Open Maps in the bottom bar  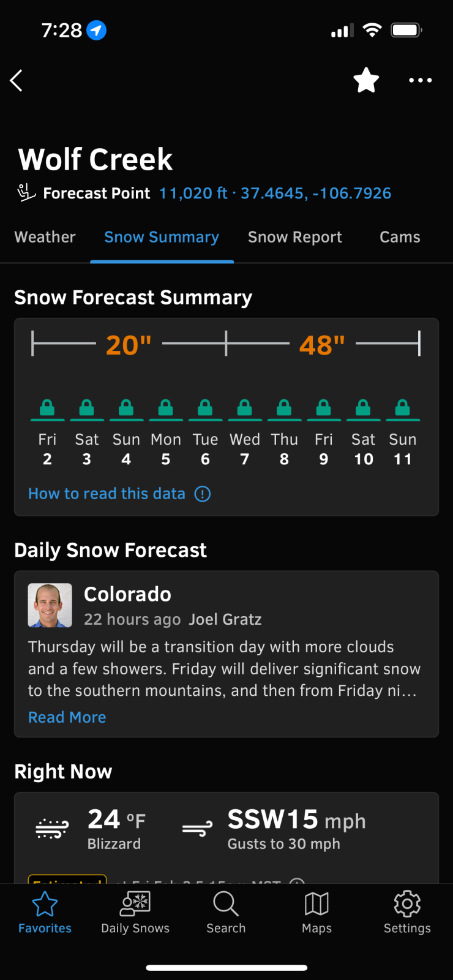[316, 912]
